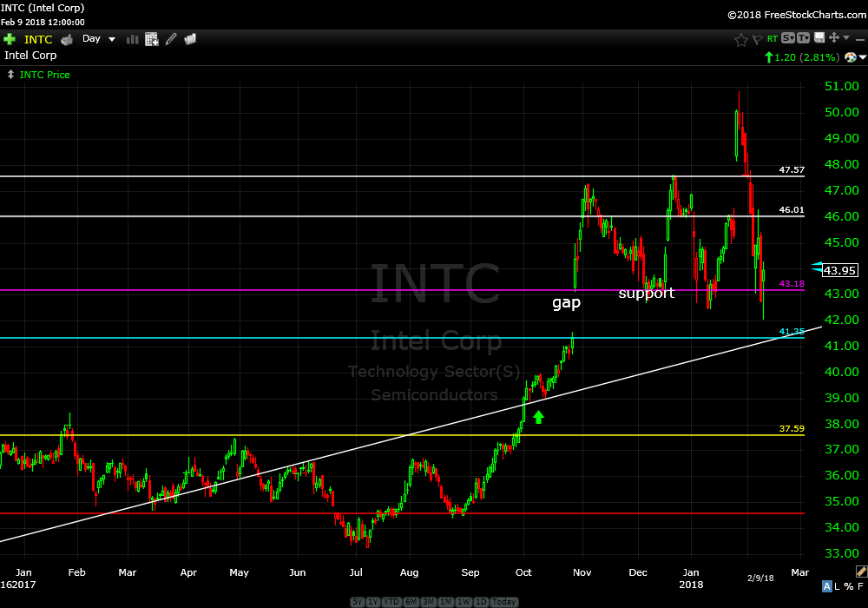Click the bar chart style icon
Screen dimensions: 868x608
[133, 39]
